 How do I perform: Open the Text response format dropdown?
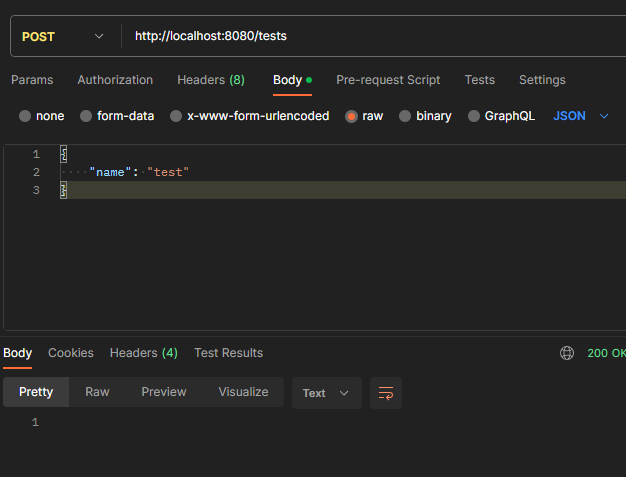tap(327, 393)
